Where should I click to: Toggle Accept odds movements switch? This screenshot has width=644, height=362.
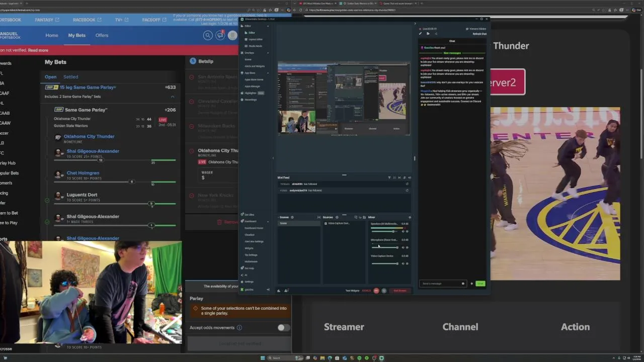click(x=283, y=328)
